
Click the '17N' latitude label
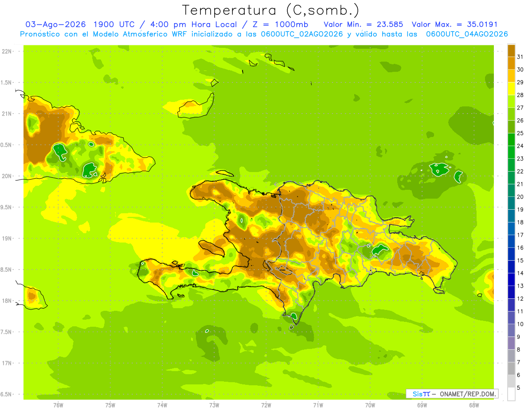pos(7,363)
